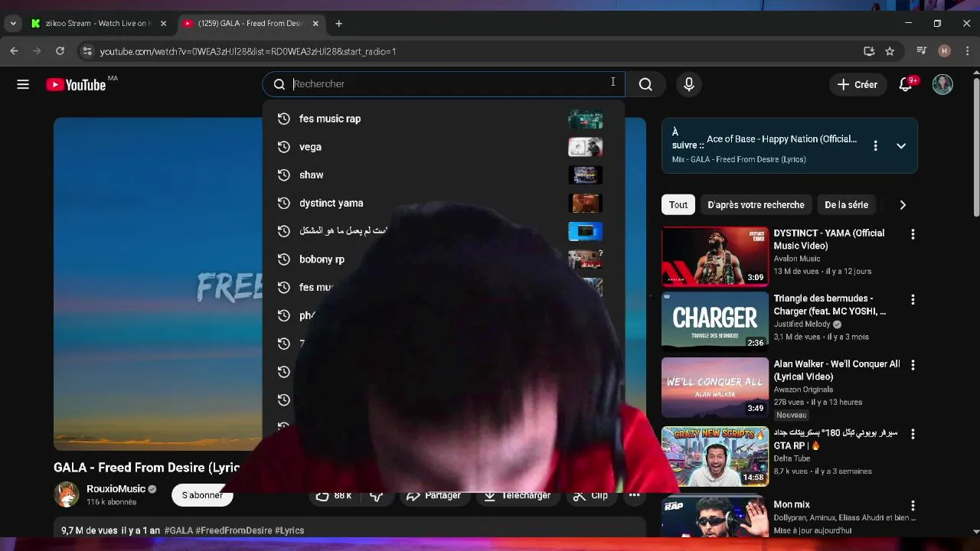Focus the Rechercher search field

(x=444, y=84)
